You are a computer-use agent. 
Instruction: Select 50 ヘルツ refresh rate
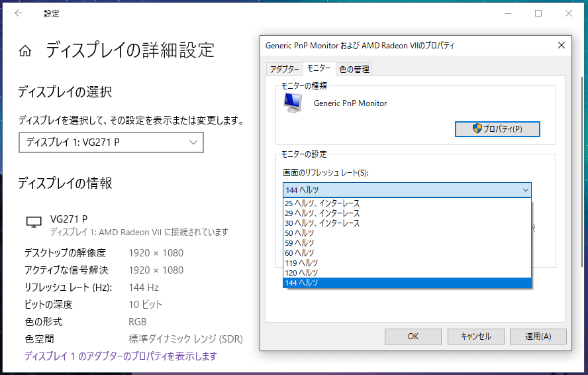pyautogui.click(x=407, y=233)
